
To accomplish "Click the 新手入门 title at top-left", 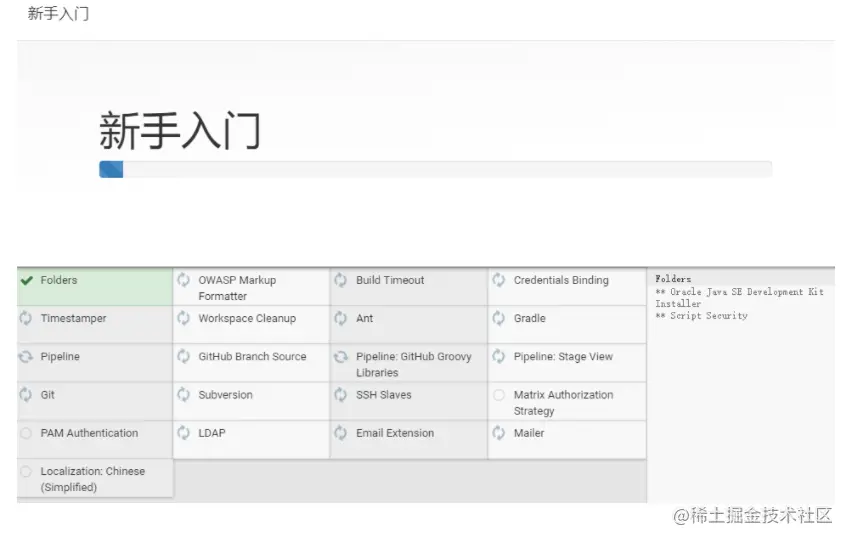I will (x=58, y=14).
